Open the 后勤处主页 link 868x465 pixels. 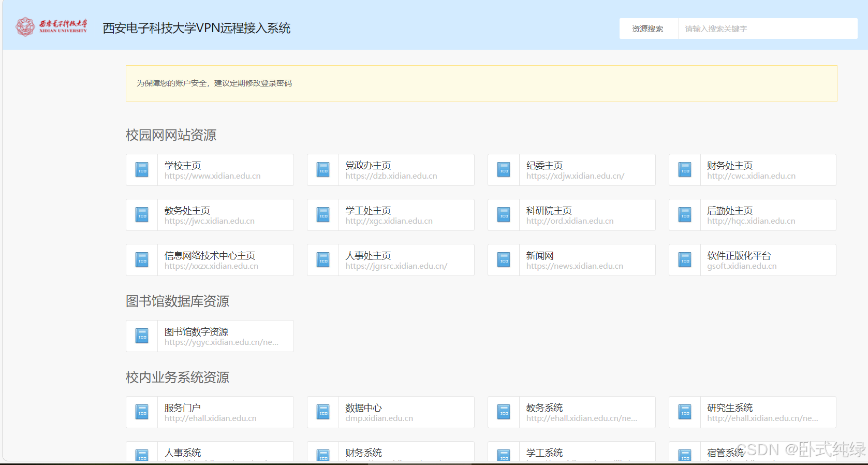730,211
